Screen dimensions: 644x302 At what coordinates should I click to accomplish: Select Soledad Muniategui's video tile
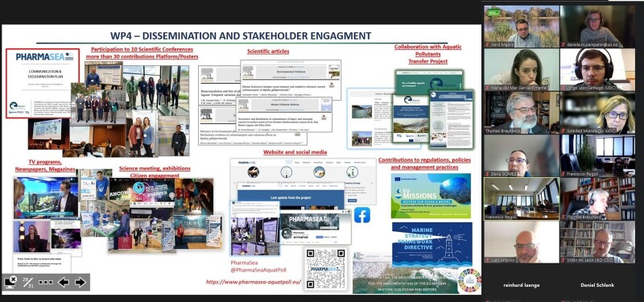click(x=597, y=113)
